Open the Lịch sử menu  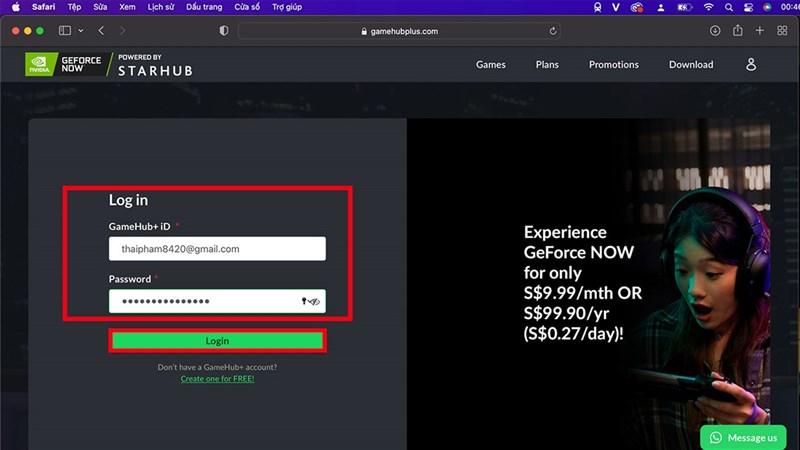[161, 7]
